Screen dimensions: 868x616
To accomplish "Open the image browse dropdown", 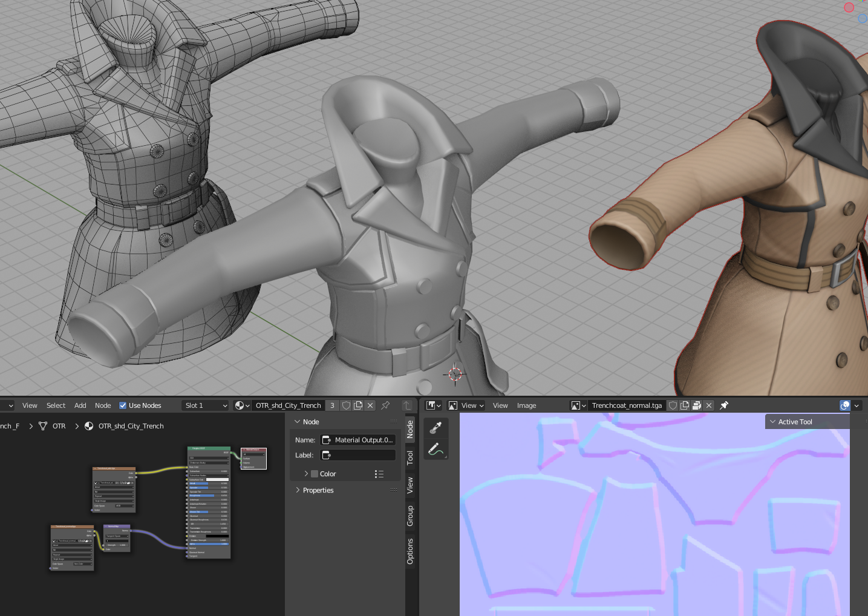I will (x=578, y=405).
